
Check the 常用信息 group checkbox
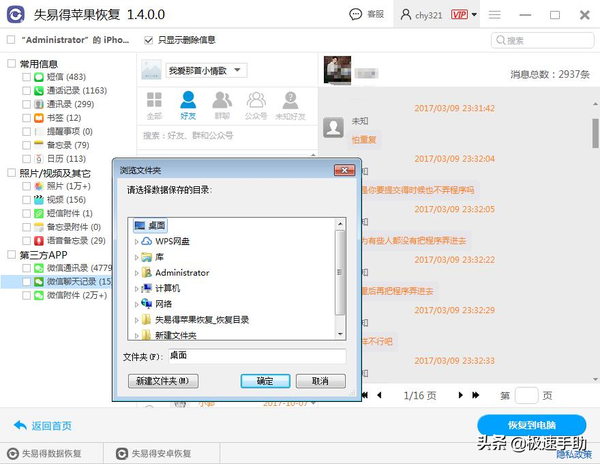click(x=11, y=63)
